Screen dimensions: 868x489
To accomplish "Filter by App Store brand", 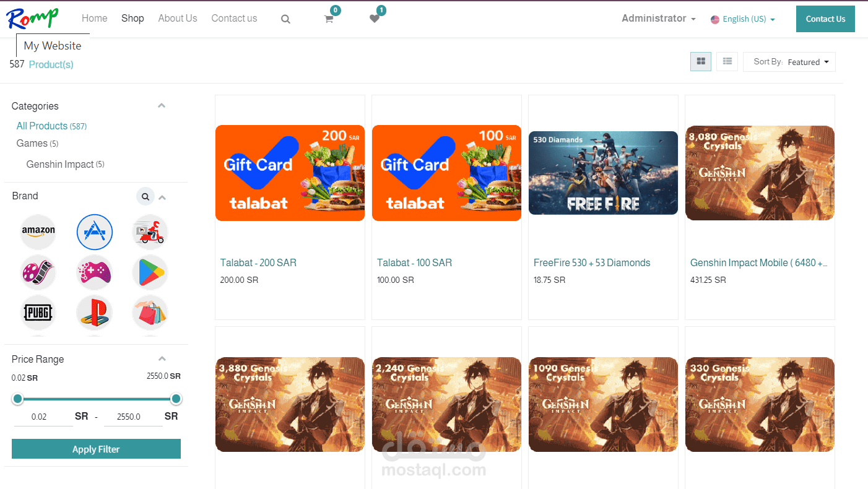I will pos(95,232).
